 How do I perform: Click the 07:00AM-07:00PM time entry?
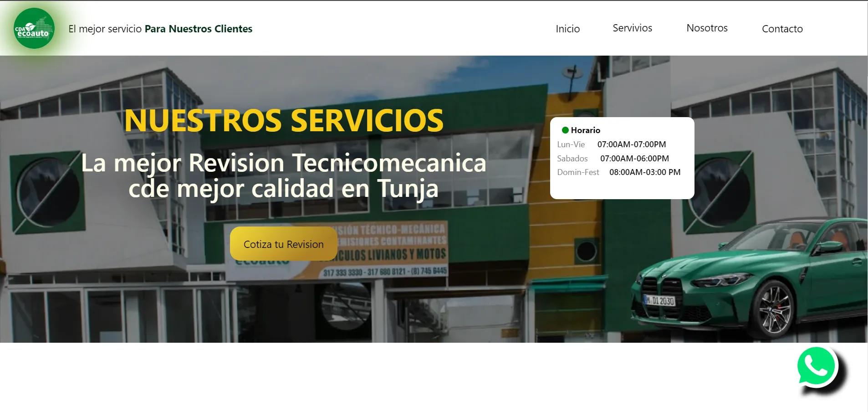click(631, 144)
